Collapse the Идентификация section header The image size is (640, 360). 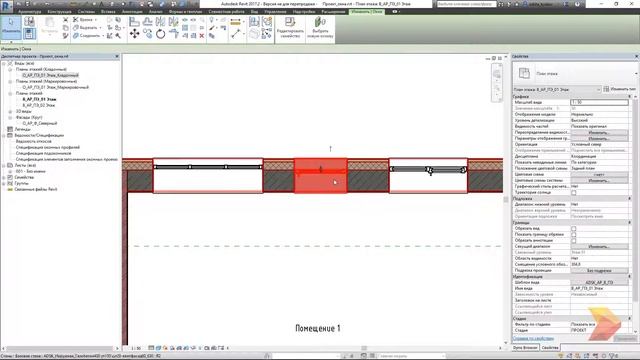[x=630, y=276]
